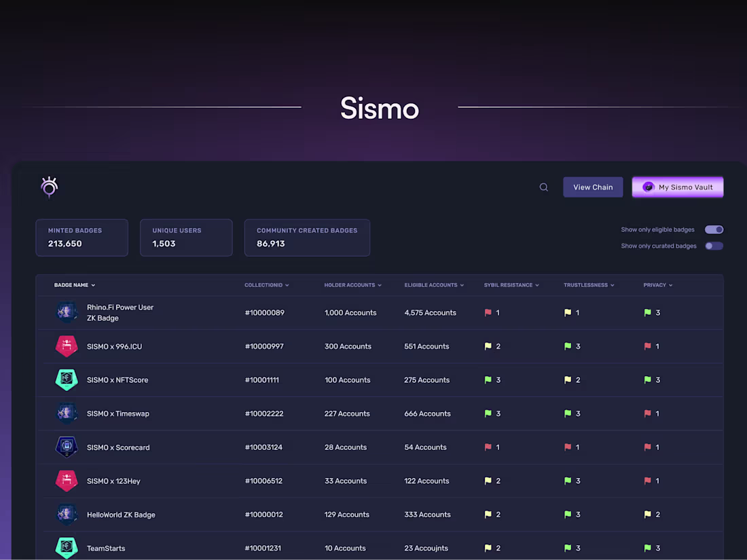Click the vault icon on My Sismo Vault
Image resolution: width=747 pixels, height=560 pixels.
click(x=647, y=187)
